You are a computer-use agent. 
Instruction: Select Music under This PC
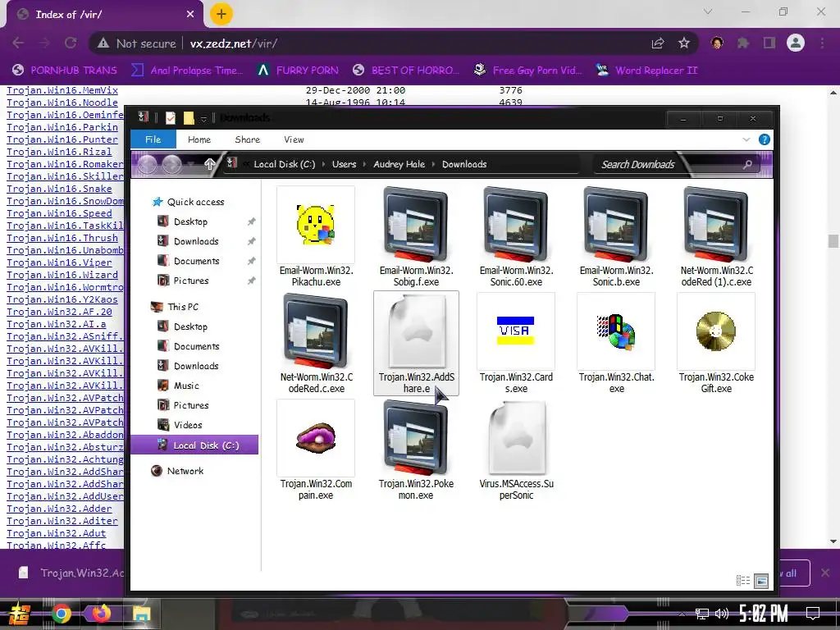point(178,386)
